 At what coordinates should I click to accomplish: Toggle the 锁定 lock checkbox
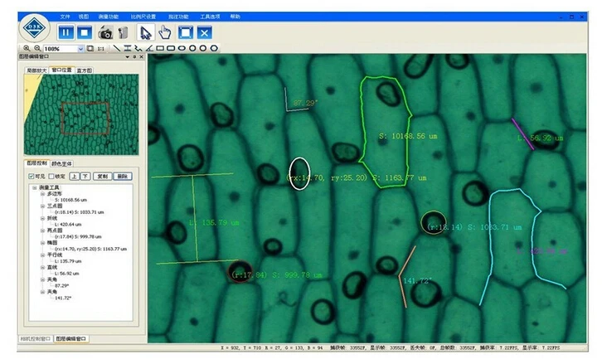coord(51,177)
